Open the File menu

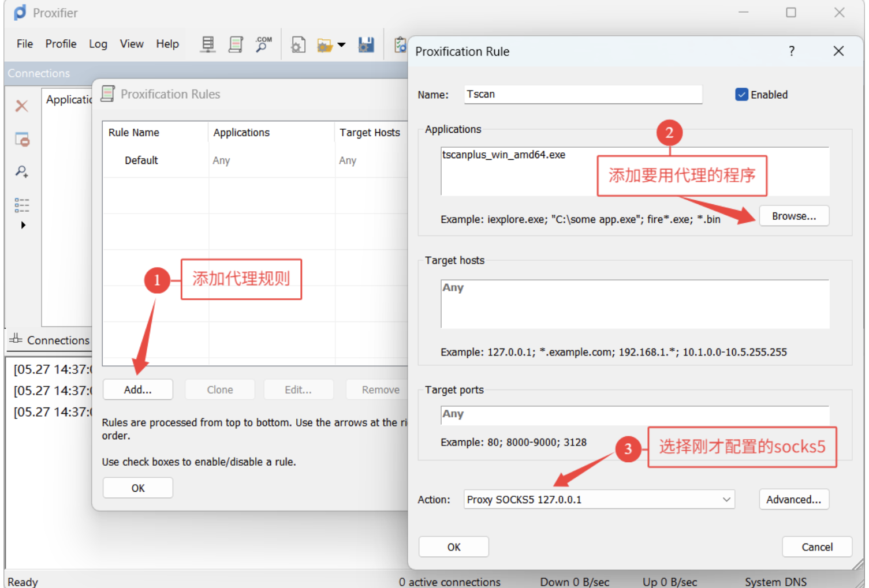tap(25, 44)
